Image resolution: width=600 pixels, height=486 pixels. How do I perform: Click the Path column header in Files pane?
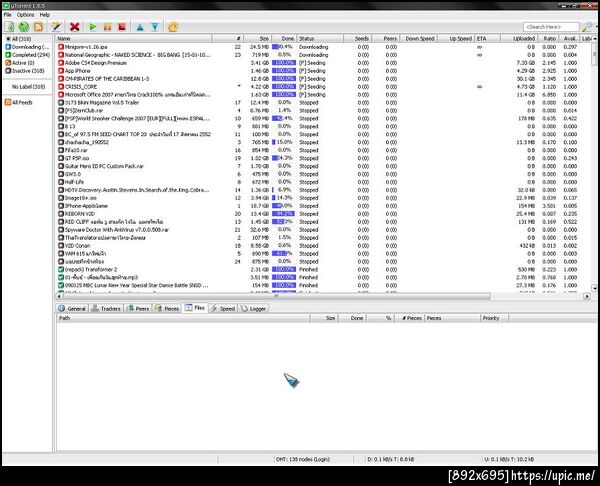(x=183, y=318)
